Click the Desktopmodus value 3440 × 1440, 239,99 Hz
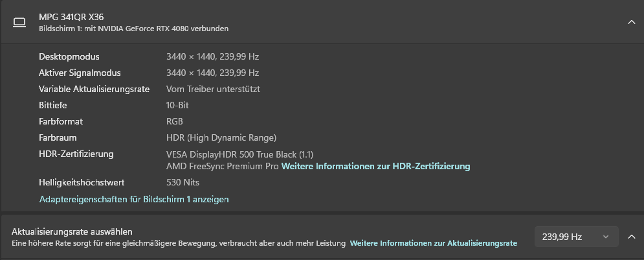 tap(212, 57)
